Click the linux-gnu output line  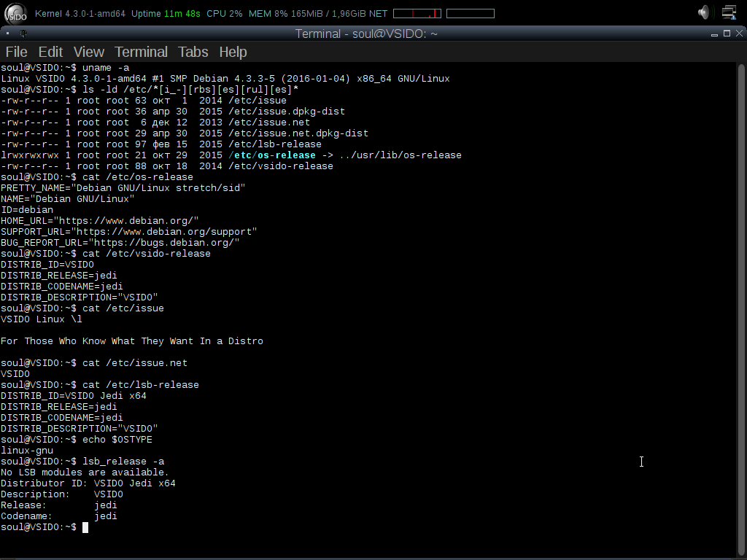tap(27, 451)
